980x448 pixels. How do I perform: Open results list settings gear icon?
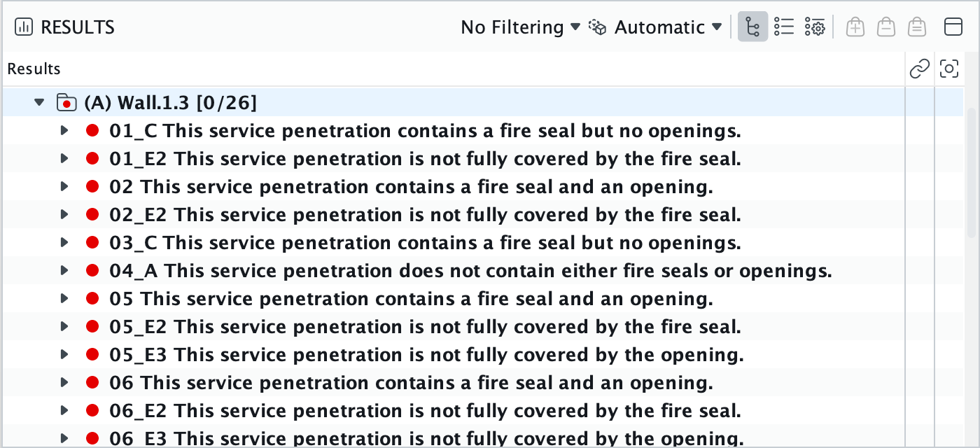tap(815, 27)
